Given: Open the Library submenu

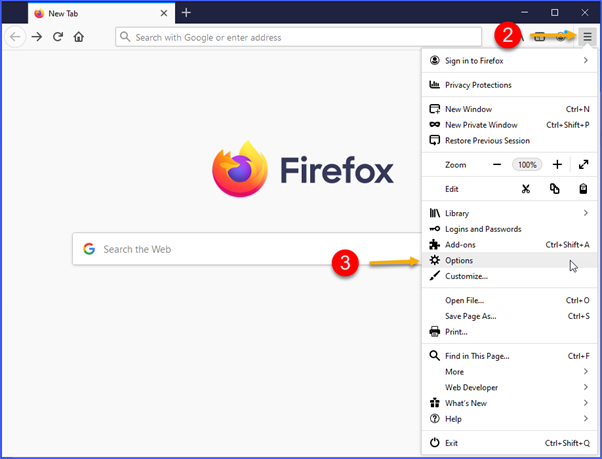Looking at the screenshot, I should click(x=509, y=213).
